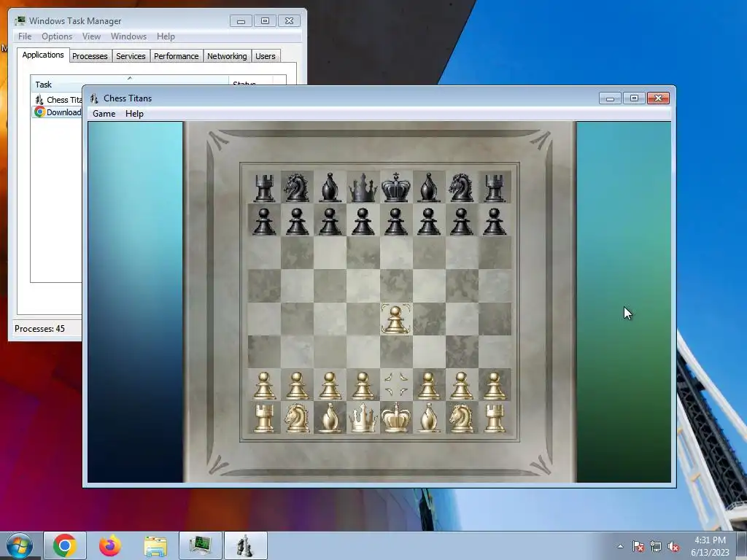The image size is (747, 560).
Task: Switch to Chess Titans taskbar button
Action: pyautogui.click(x=245, y=545)
